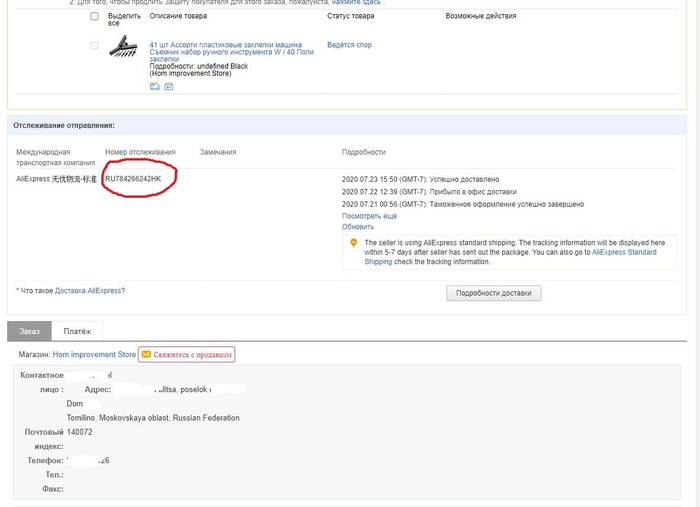This screenshot has height=507, width=700.
Task: Open the 'Ведётся спор' dispute status link
Action: pos(349,45)
